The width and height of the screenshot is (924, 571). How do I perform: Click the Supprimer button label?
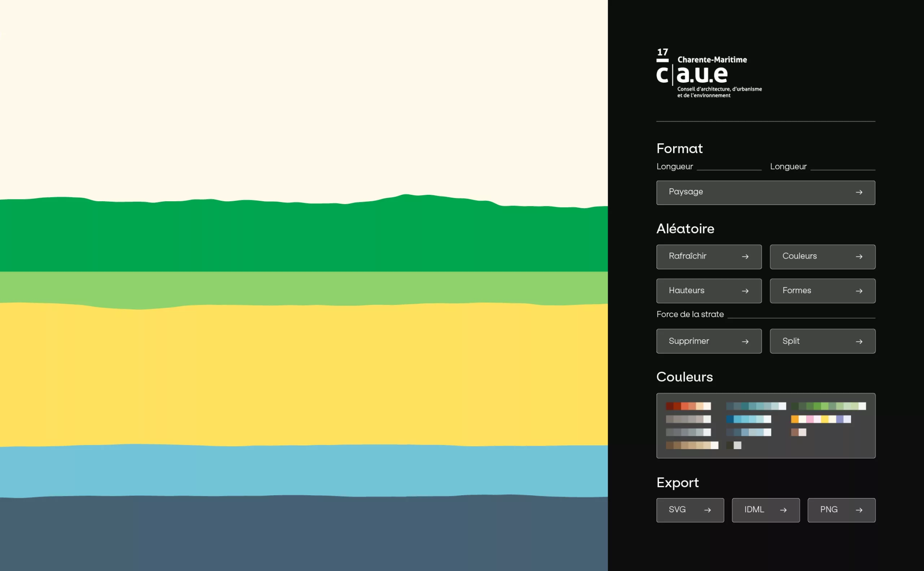[689, 341]
